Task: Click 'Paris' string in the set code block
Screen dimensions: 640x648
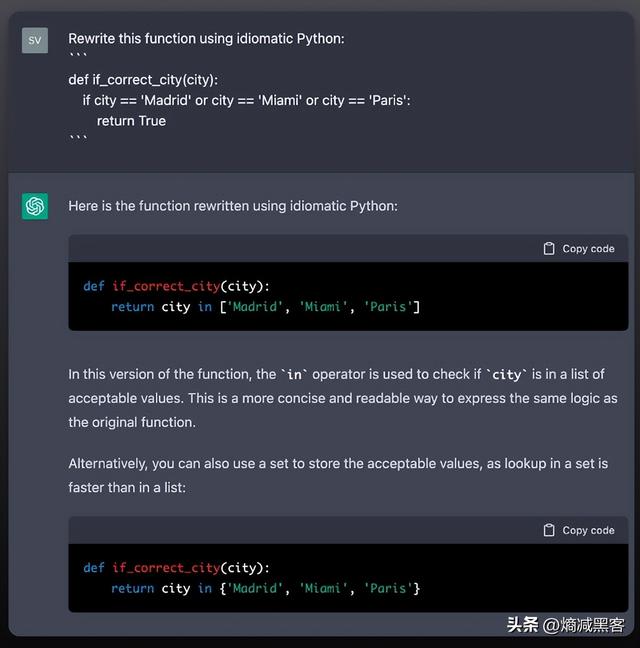Action: pyautogui.click(x=388, y=588)
